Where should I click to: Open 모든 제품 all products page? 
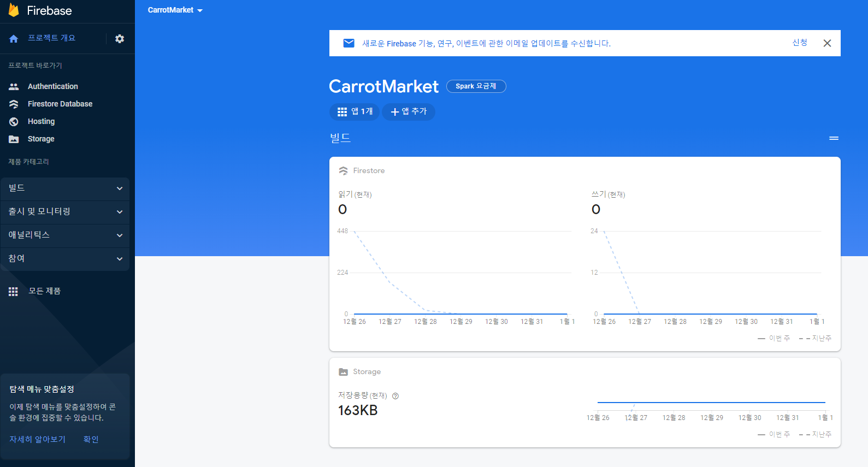coord(44,291)
